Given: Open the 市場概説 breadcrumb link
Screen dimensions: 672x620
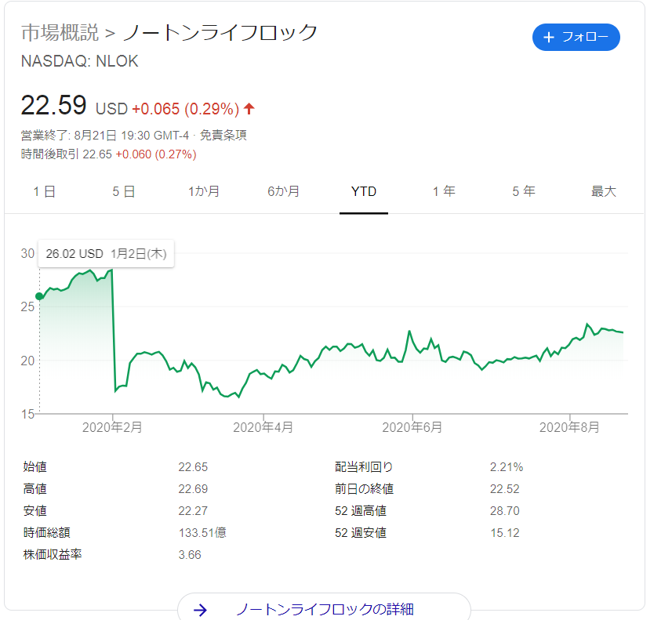Looking at the screenshot, I should coord(60,33).
